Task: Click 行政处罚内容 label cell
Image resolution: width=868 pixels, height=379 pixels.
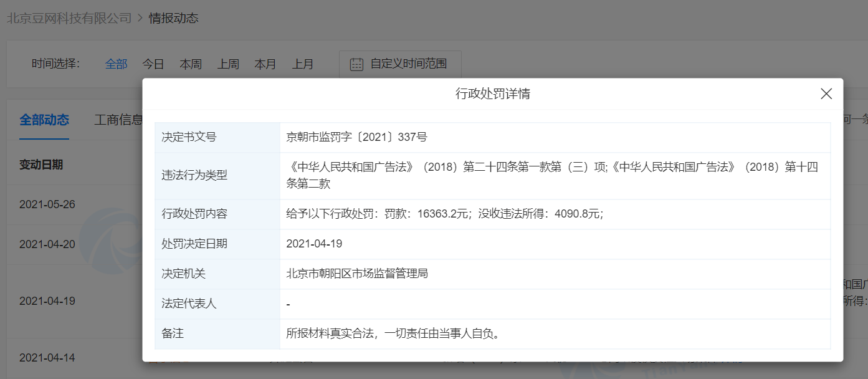Action: click(x=217, y=214)
